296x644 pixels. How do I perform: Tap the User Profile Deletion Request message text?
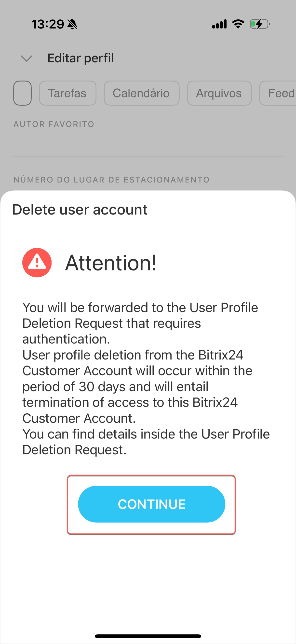click(x=146, y=378)
